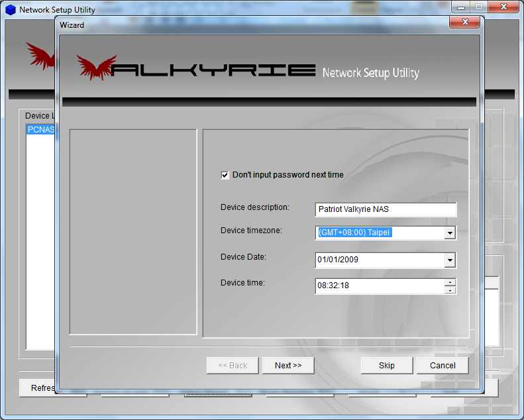Cancel the setup wizard
Image resolution: width=524 pixels, height=420 pixels.
tap(443, 366)
